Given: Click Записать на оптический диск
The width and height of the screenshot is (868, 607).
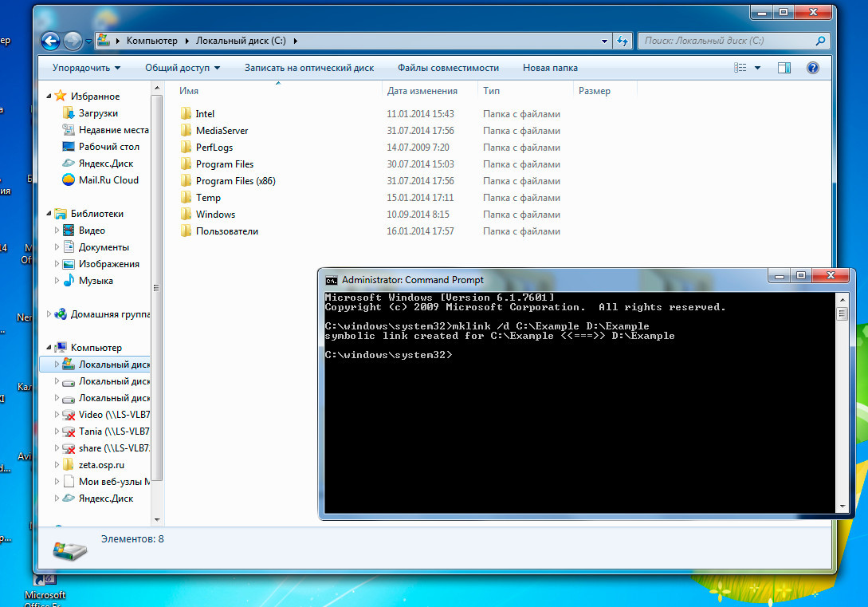Looking at the screenshot, I should coord(308,68).
